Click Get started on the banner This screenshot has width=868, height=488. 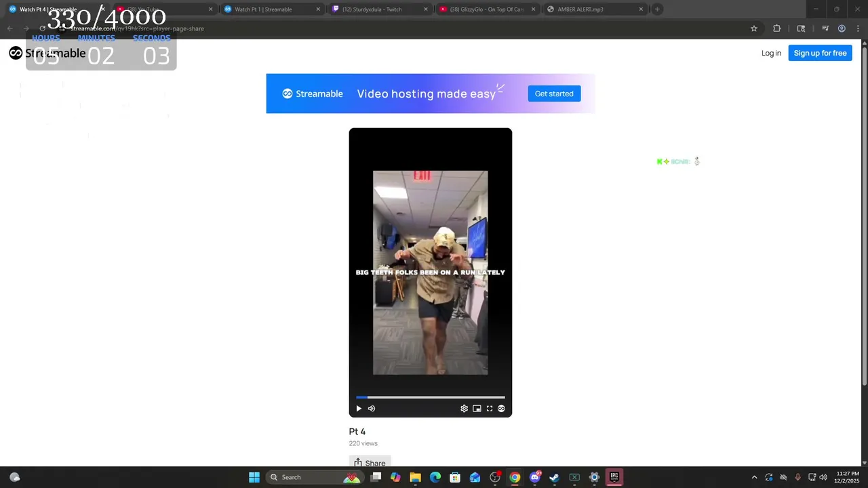point(554,94)
